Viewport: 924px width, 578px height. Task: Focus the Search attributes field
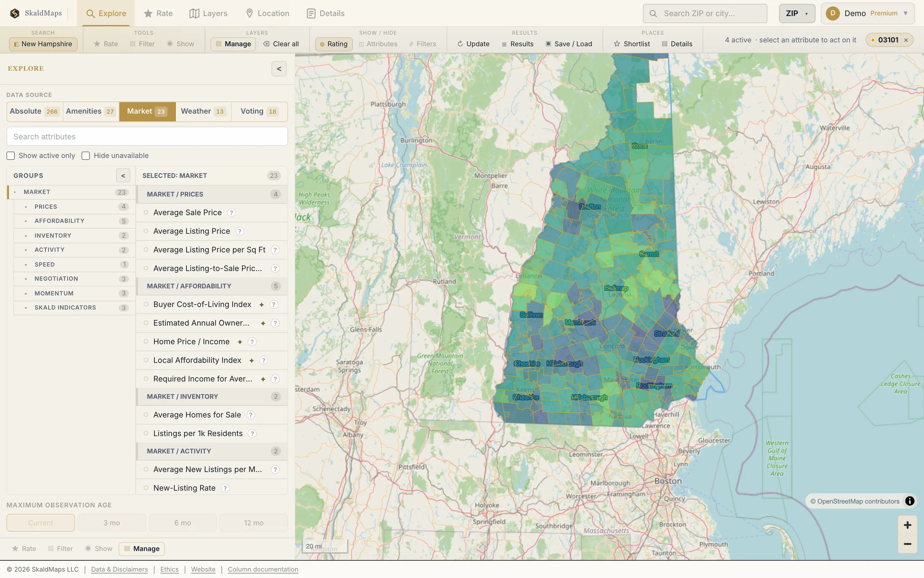147,137
